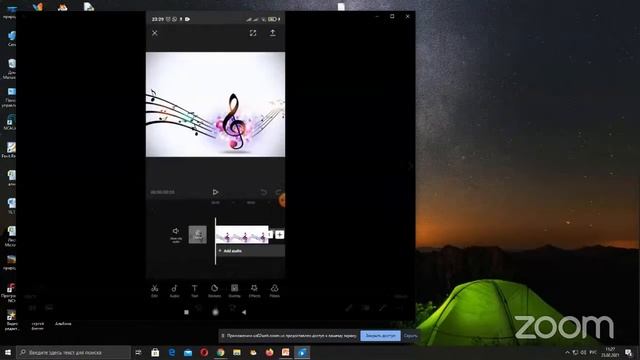Viewport: 640px width, 360px height.
Task: Click the hide link in Zoom sharing bar
Action: pyautogui.click(x=410, y=336)
